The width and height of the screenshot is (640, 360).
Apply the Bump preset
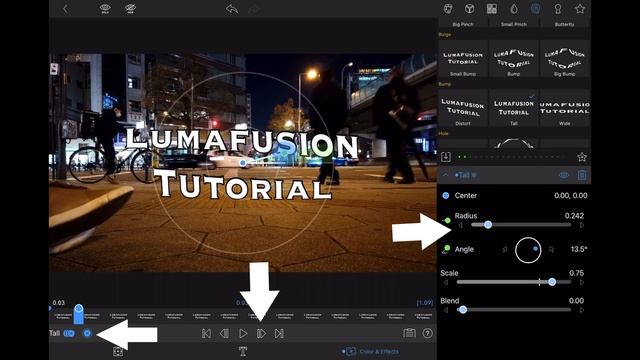[x=513, y=58]
